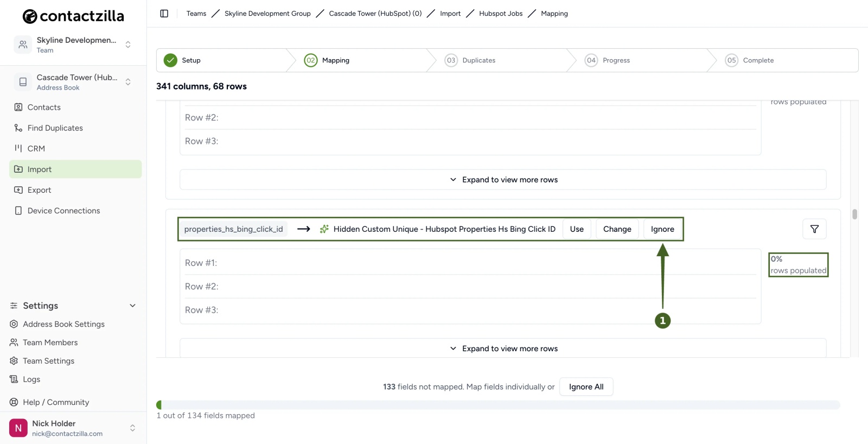
Task: Click the mapping list scrollbar thumb
Action: click(854, 214)
